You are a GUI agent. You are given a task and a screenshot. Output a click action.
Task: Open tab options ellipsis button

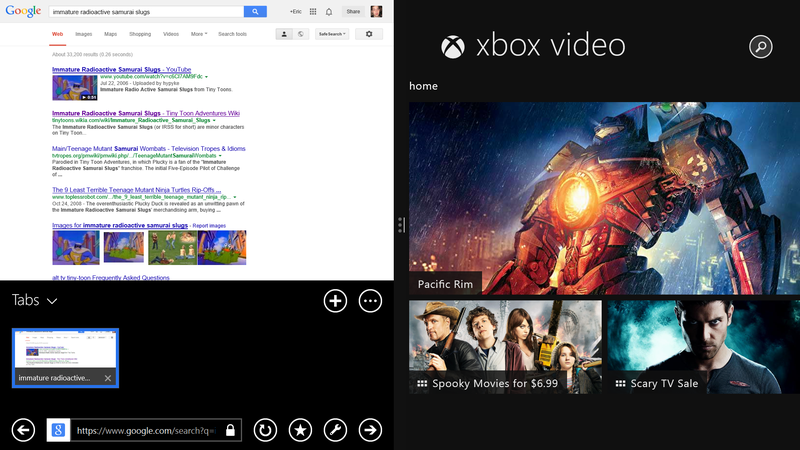point(370,301)
